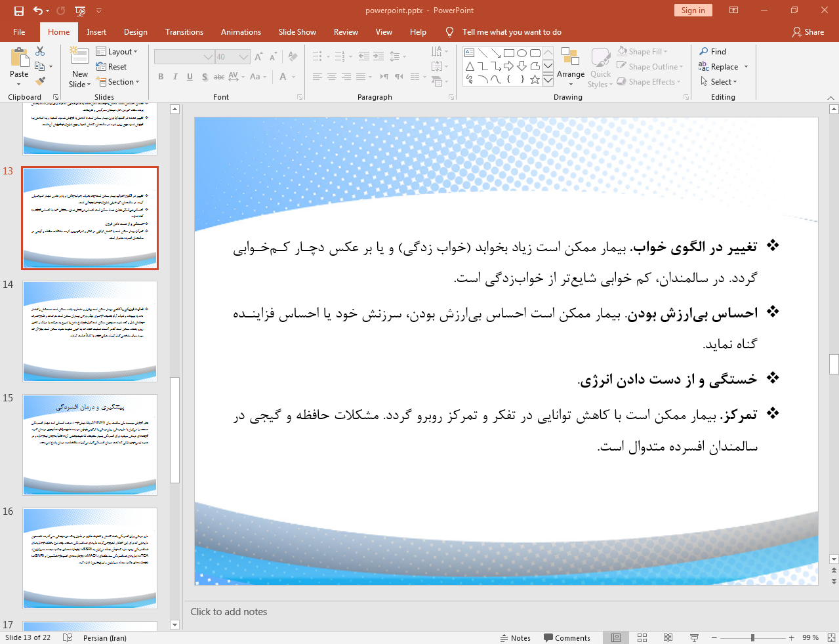Clear all formatting icon

(293, 57)
